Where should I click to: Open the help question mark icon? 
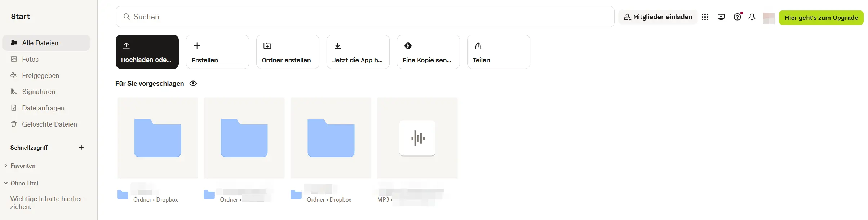point(738,17)
